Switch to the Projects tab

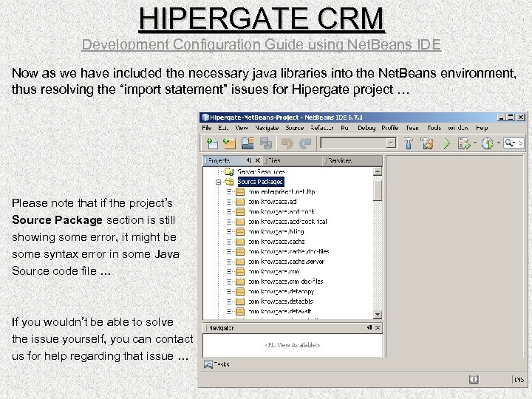(x=219, y=160)
